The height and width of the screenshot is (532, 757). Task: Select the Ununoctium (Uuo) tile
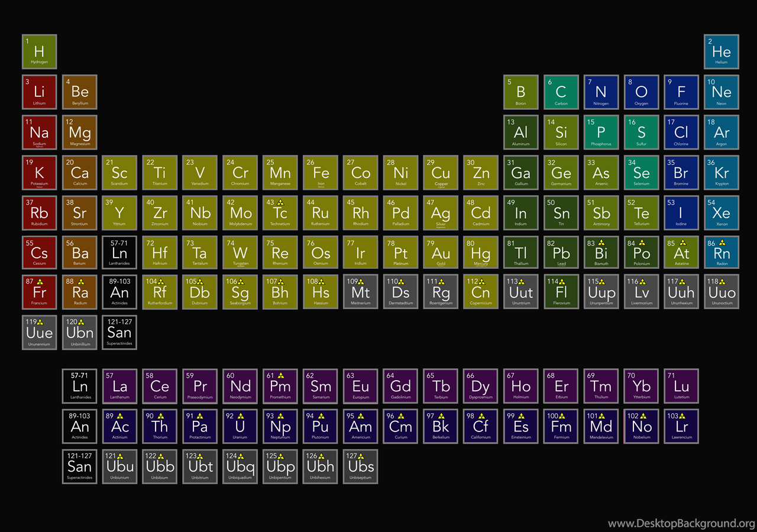721,293
